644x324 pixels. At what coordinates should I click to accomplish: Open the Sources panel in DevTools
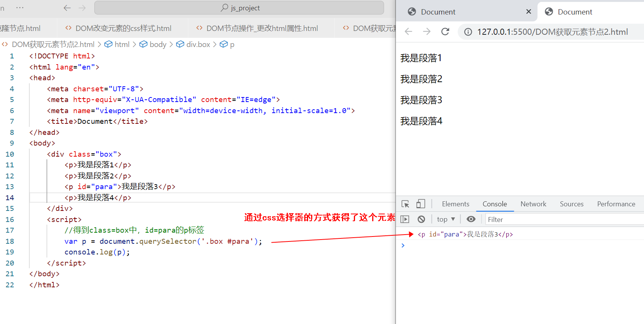[571, 204]
